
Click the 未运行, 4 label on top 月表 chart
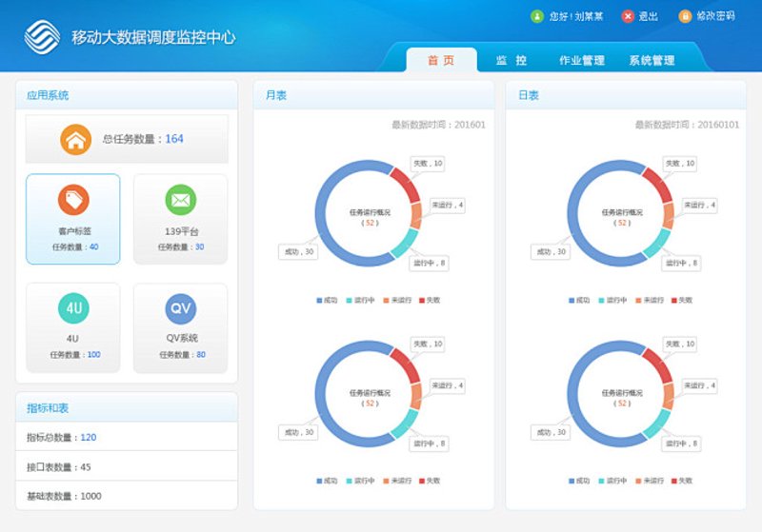click(448, 206)
